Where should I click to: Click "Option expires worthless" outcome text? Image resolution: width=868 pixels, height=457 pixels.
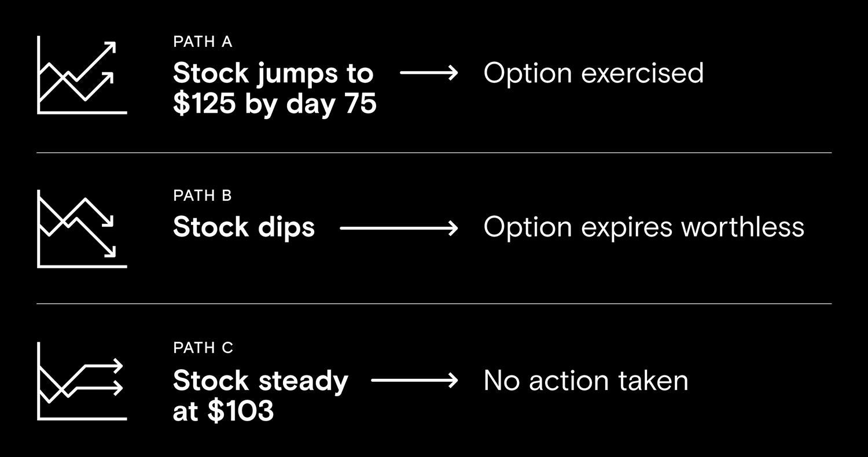643,227
